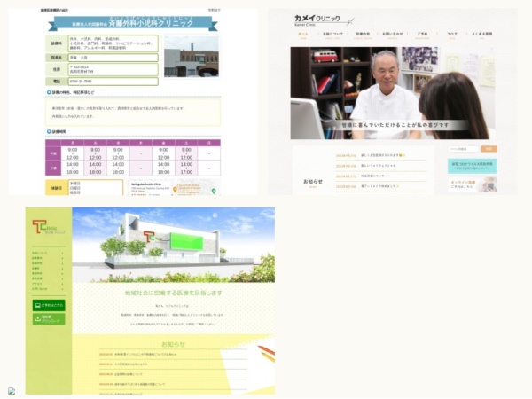Open 当院について in Kamei Clinic menu
Screen dimensions: 532x399
point(332,35)
